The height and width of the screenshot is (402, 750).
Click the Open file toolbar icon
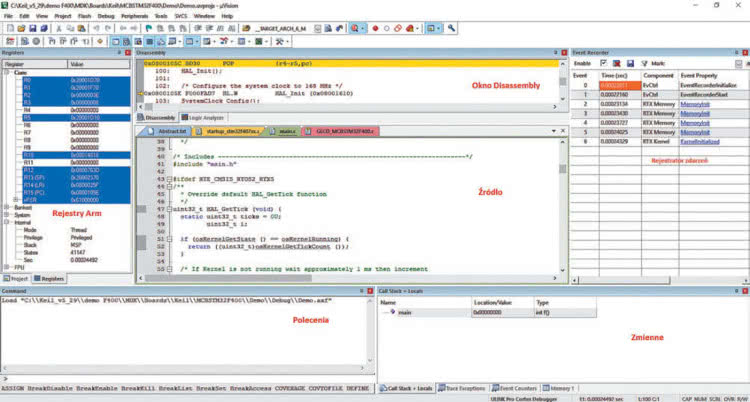[19, 29]
